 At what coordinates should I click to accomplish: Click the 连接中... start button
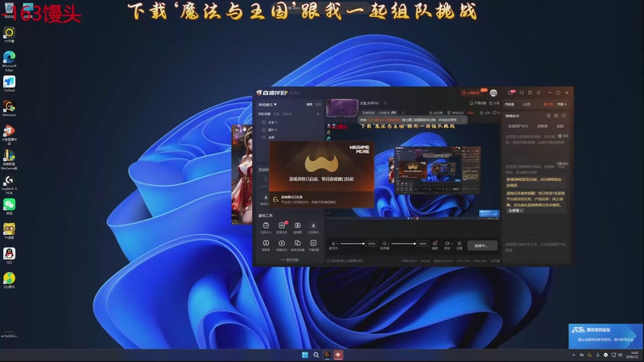point(482,245)
